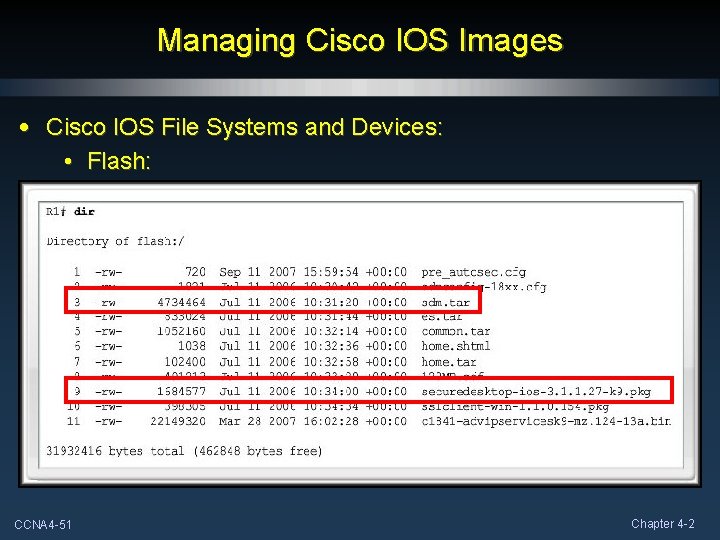The width and height of the screenshot is (720, 540).
Task: Click the home.tar file name
Action: [449, 362]
